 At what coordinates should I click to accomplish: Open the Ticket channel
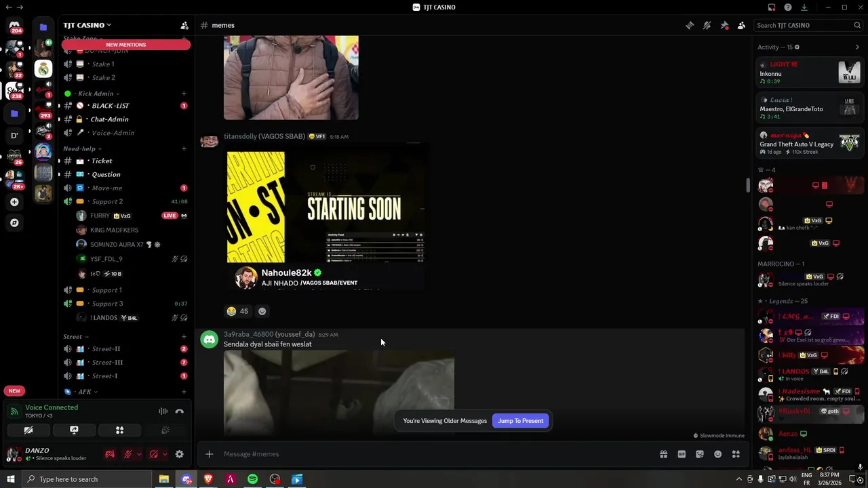click(125, 161)
